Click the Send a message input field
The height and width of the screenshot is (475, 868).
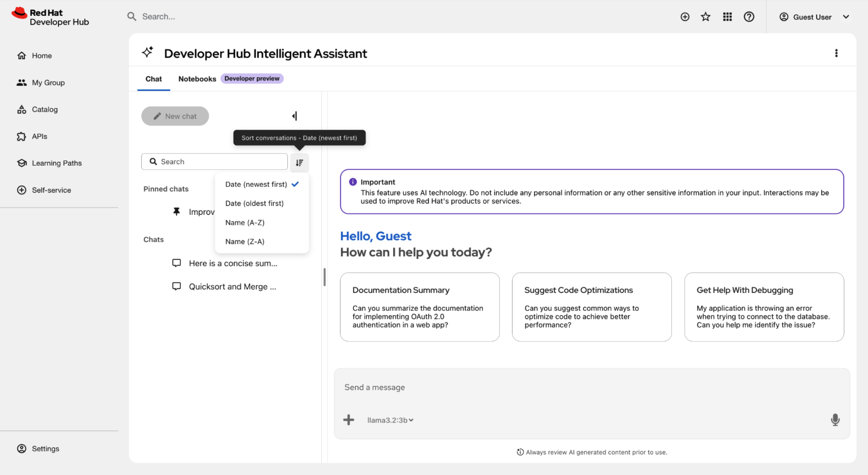[x=592, y=387]
